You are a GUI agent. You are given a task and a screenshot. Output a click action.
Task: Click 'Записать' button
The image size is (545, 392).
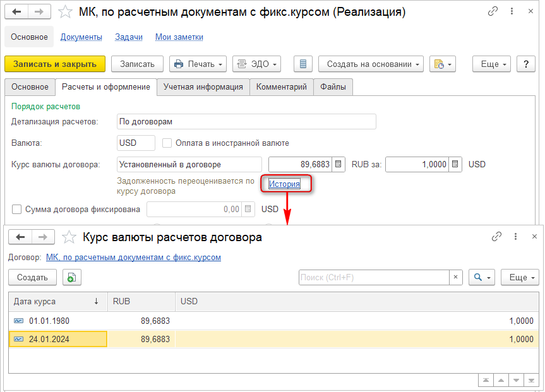pos(137,64)
